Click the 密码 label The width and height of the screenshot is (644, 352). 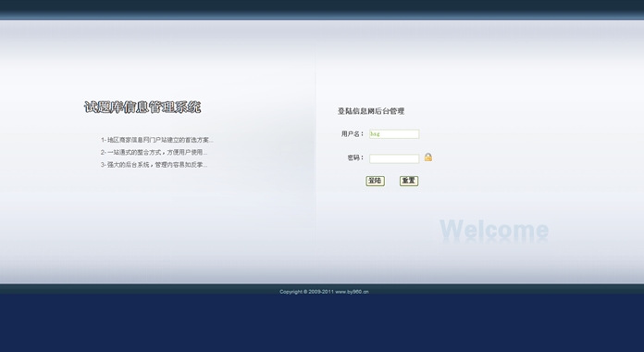[x=355, y=157]
